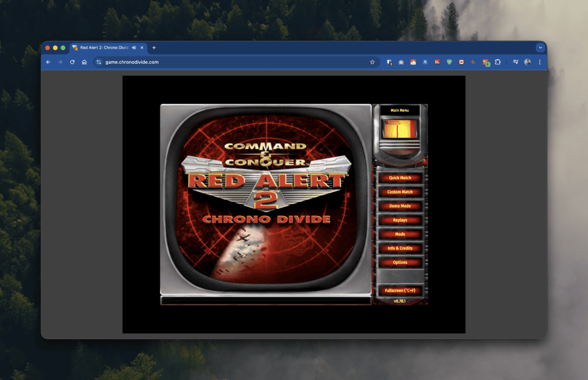
Task: Open the tab search chevron
Action: click(x=540, y=48)
